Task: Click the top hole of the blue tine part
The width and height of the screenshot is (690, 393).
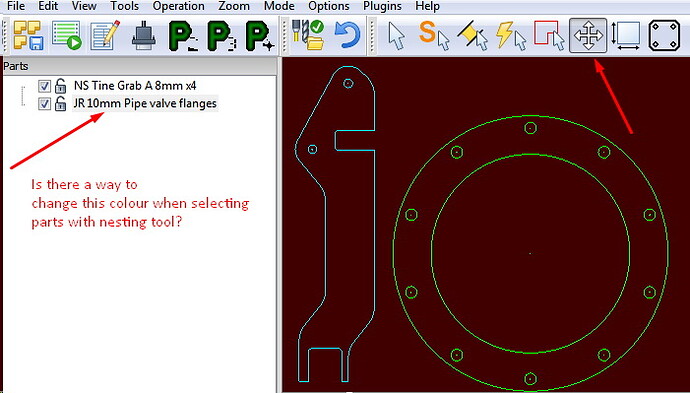Action: [x=348, y=83]
